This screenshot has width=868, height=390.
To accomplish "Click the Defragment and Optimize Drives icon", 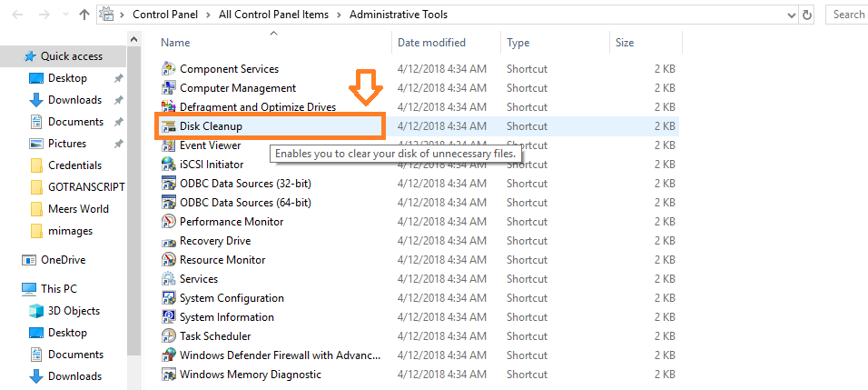I will tap(168, 107).
